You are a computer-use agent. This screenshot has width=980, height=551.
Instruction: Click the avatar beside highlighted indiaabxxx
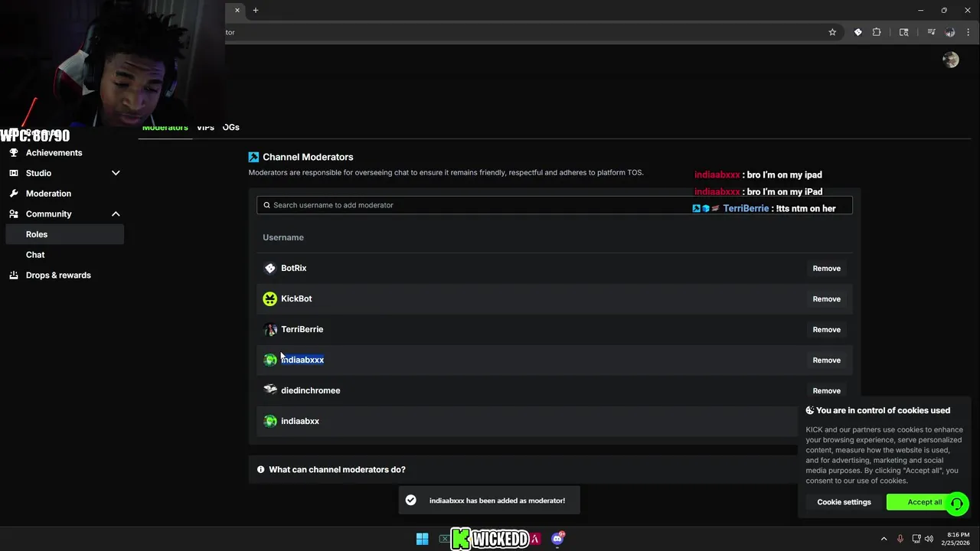point(269,360)
